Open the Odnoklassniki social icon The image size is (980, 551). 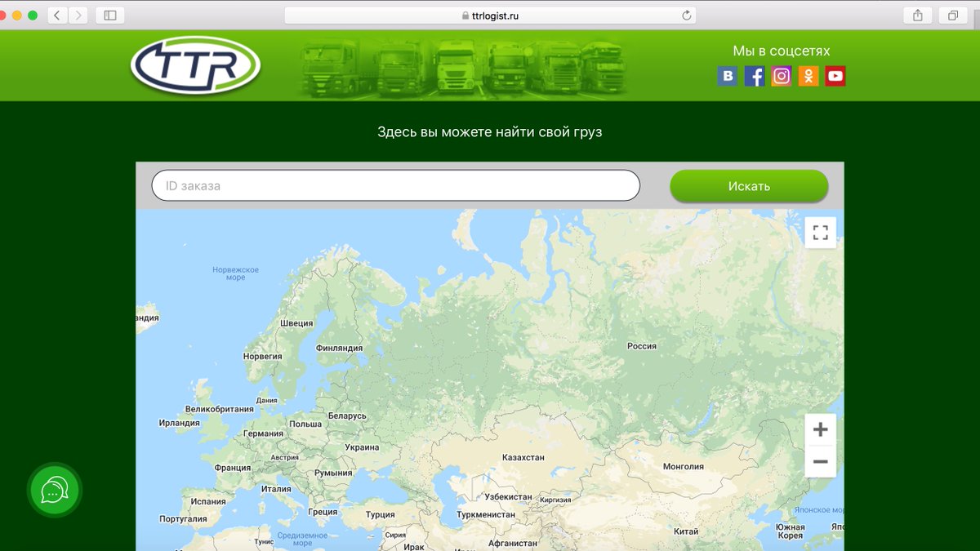(808, 77)
